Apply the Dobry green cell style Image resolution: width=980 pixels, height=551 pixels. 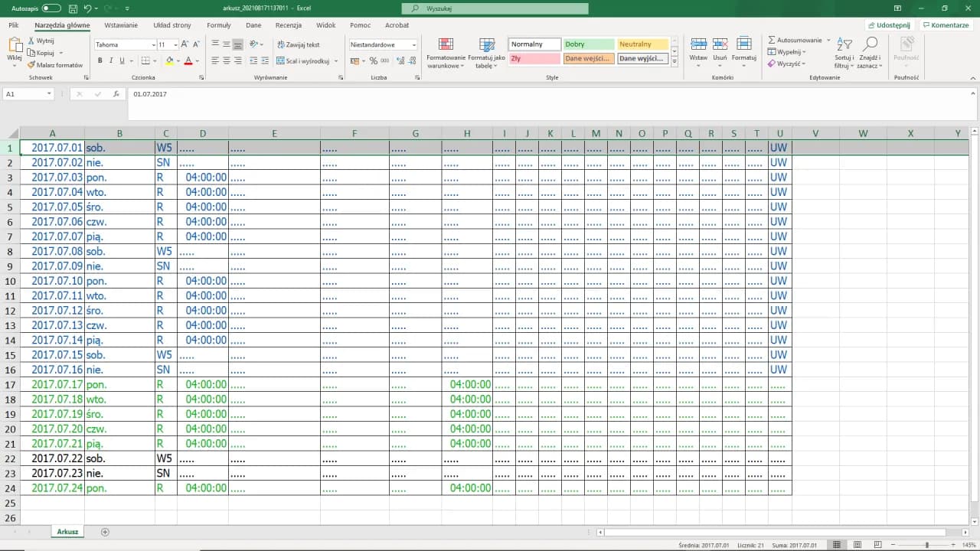pyautogui.click(x=588, y=44)
